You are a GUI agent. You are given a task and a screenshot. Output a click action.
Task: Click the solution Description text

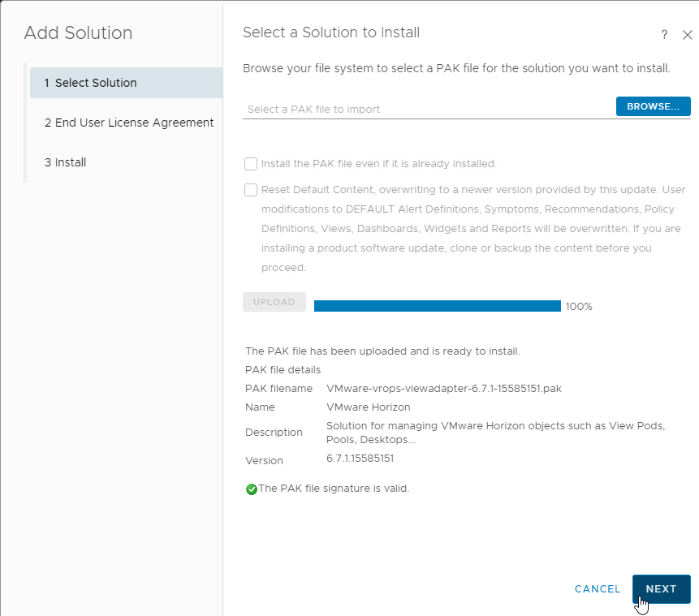495,433
